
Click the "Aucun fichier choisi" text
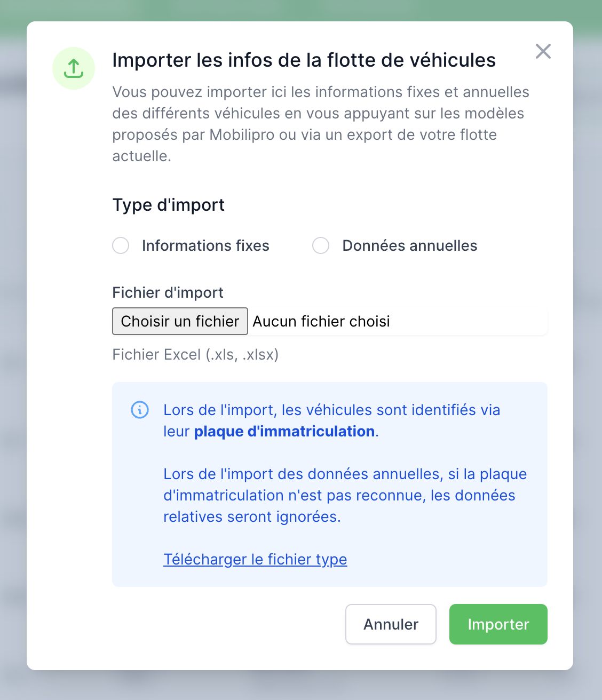point(321,321)
